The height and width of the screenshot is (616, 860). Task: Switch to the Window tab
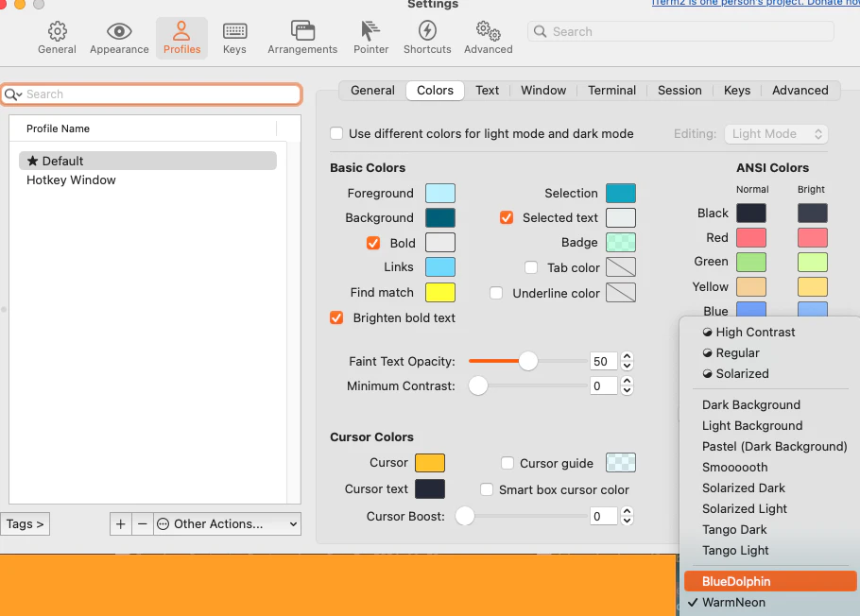pyautogui.click(x=543, y=91)
